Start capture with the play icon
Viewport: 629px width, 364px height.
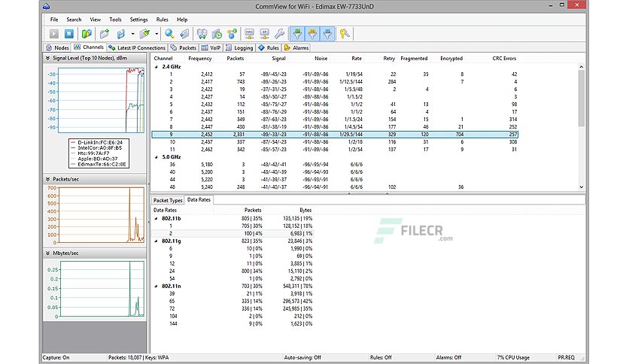tap(54, 34)
